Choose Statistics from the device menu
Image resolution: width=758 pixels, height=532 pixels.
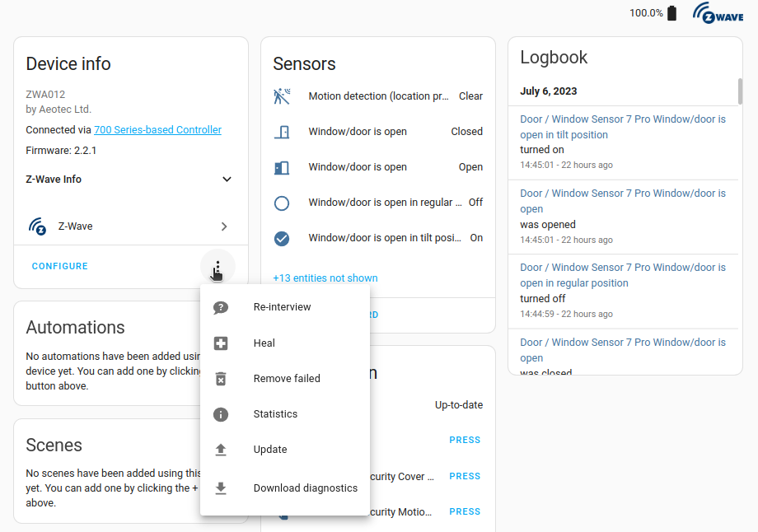click(x=275, y=414)
